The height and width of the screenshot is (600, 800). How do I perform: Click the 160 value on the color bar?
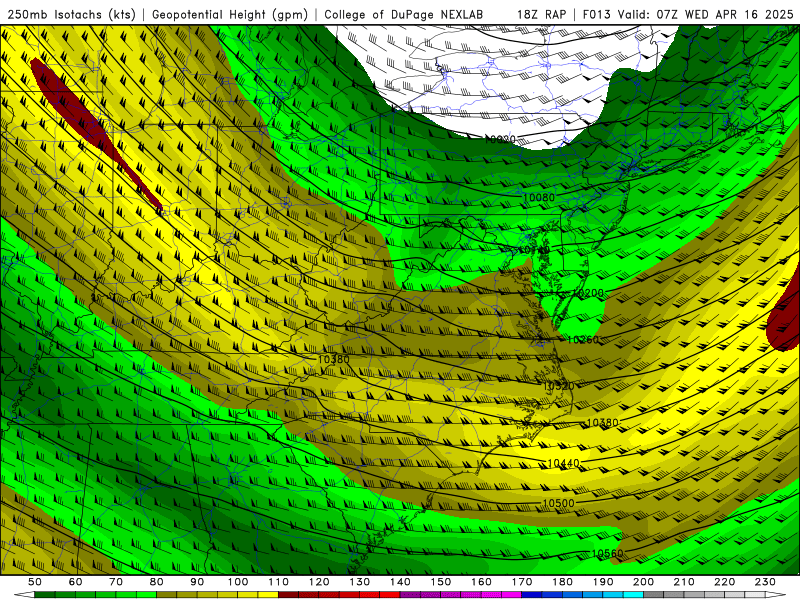(x=481, y=582)
